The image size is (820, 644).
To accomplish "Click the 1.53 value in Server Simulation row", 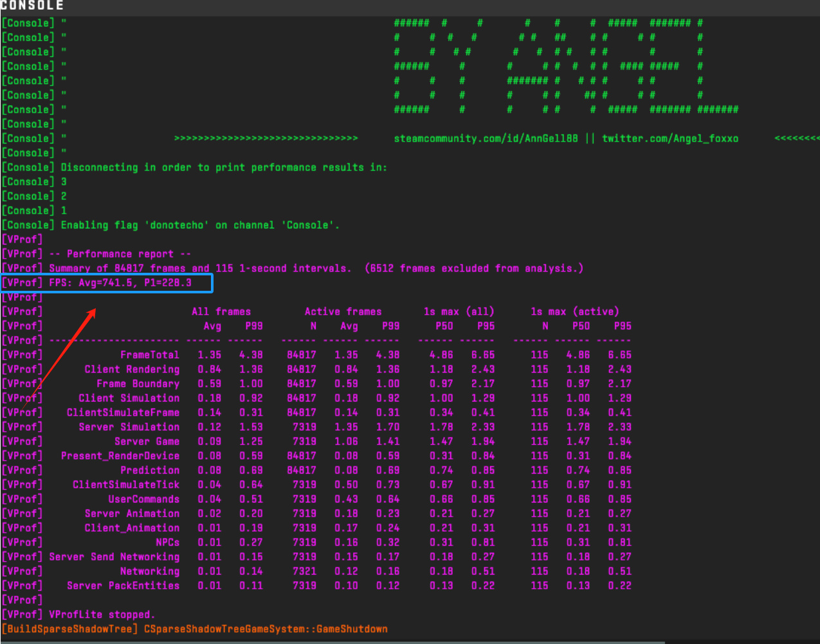I will (x=251, y=427).
